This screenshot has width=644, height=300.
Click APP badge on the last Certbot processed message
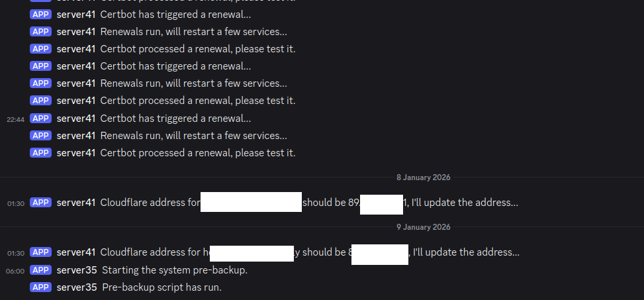[40, 153]
